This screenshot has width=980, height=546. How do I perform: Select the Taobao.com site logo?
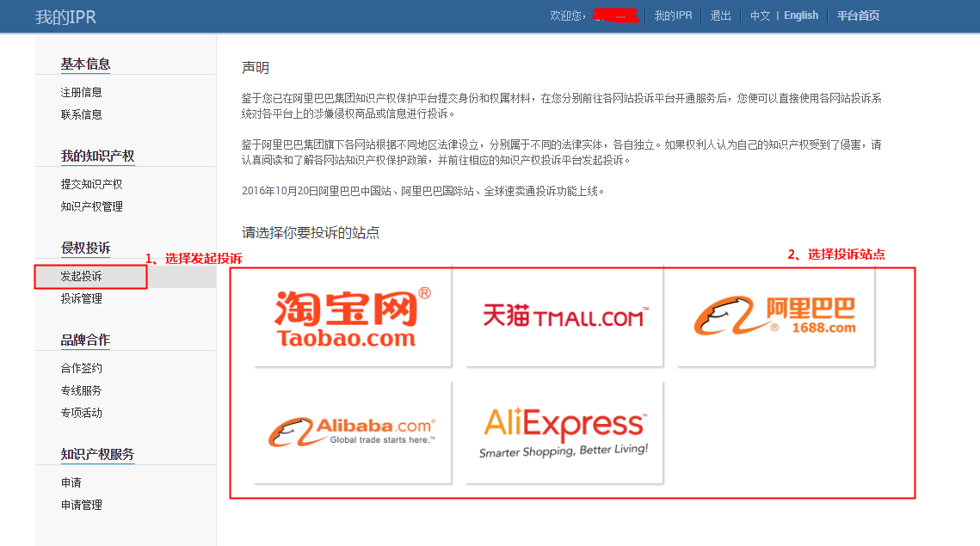(353, 317)
